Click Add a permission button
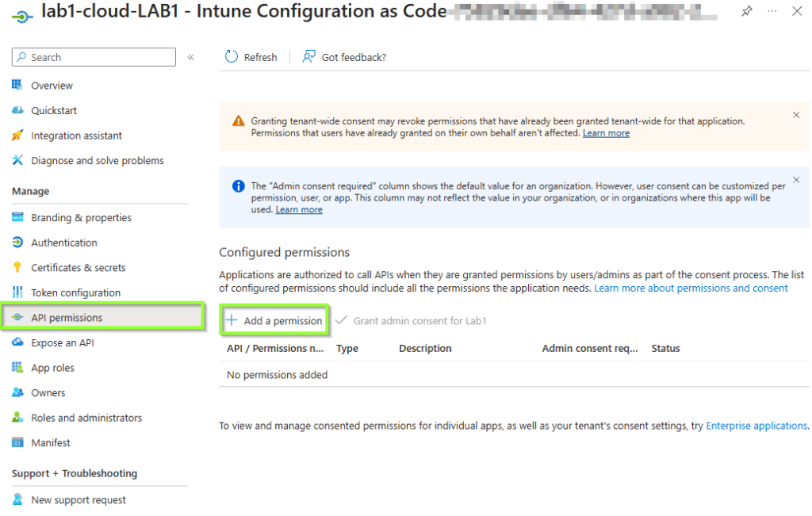 (274, 321)
